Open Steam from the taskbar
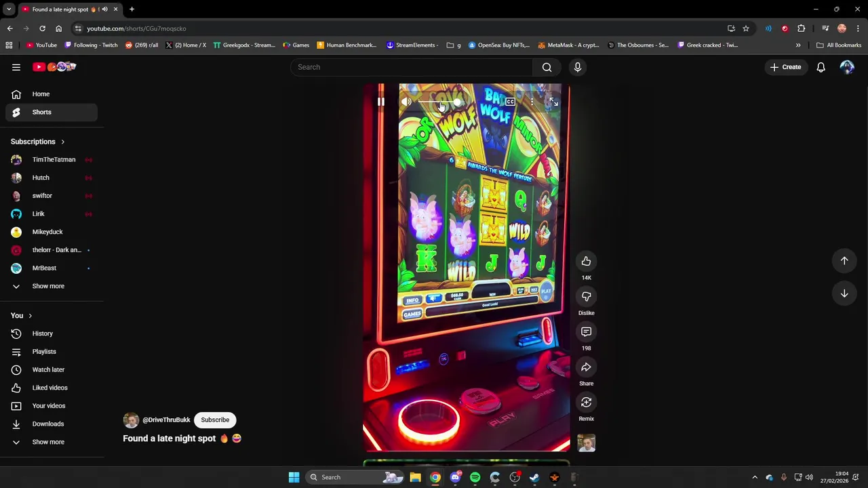This screenshot has height=488, width=868. (x=534, y=477)
